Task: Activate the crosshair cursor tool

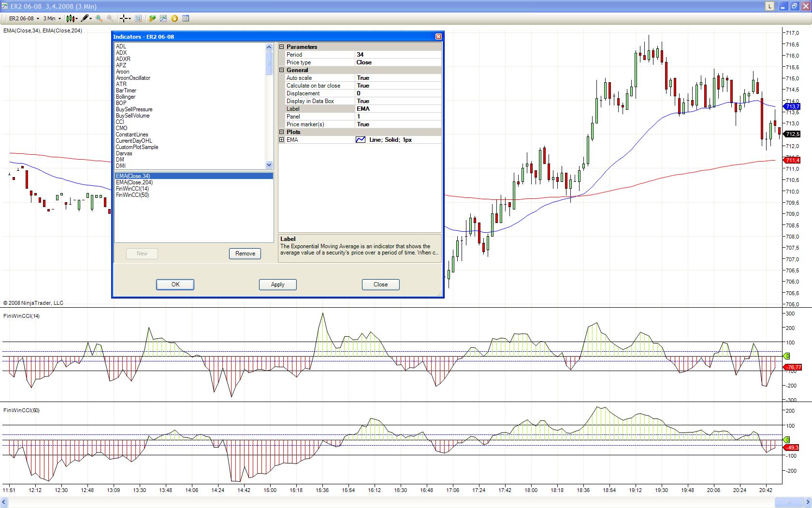Action: [x=124, y=18]
